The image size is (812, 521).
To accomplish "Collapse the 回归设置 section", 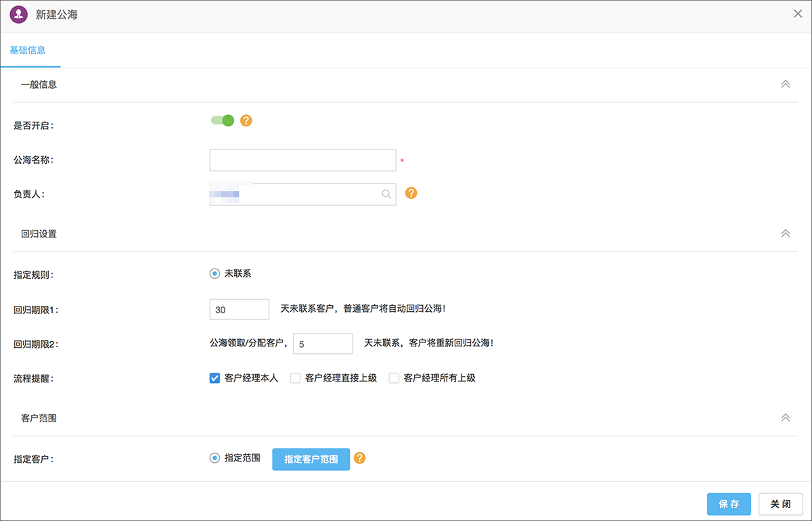I will click(786, 233).
